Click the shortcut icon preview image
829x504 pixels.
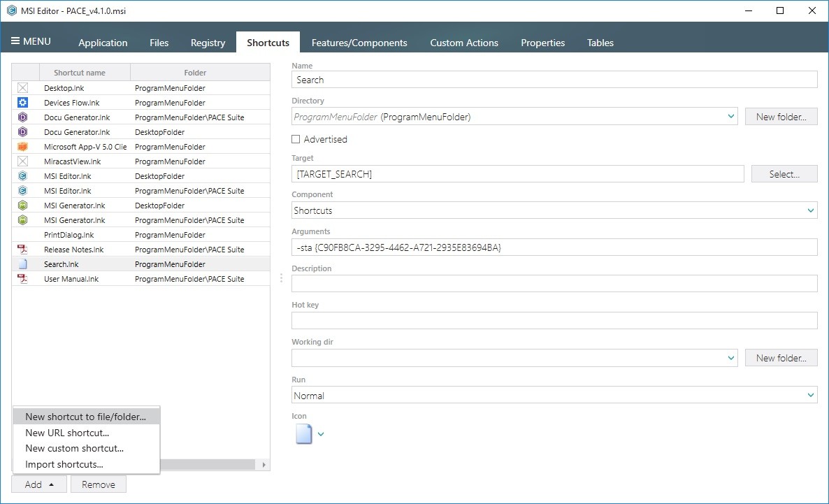(303, 434)
